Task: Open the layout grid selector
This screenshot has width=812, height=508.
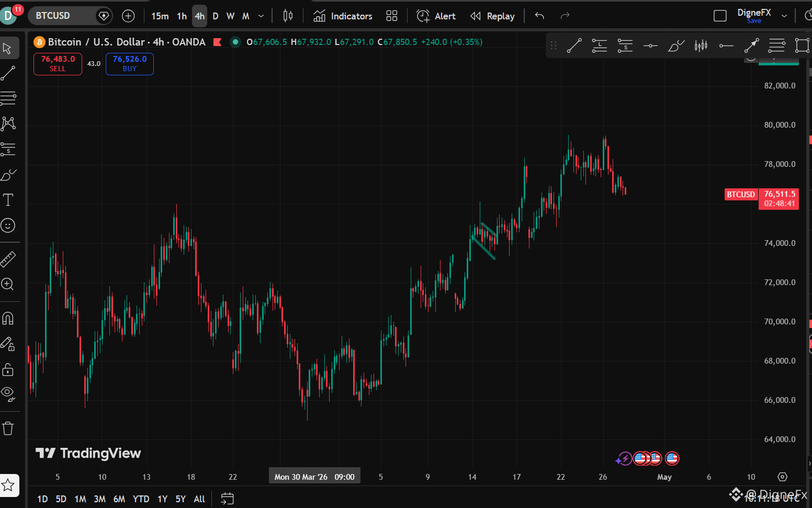Action: [392, 16]
